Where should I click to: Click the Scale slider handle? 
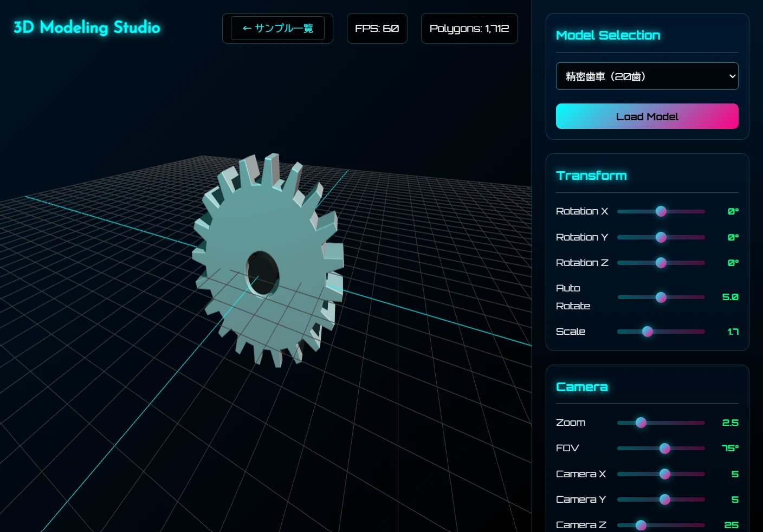point(648,332)
